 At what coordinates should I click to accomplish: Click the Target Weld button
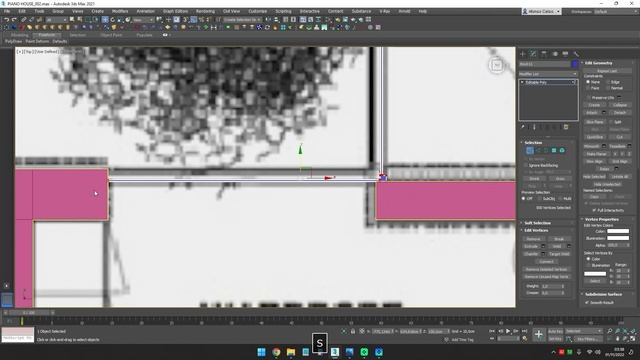tap(559, 254)
